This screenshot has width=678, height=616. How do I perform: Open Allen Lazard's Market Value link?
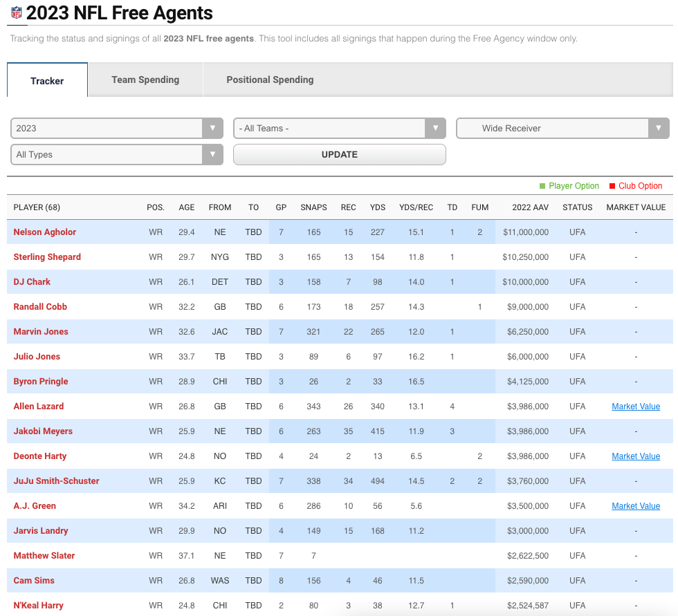click(635, 407)
